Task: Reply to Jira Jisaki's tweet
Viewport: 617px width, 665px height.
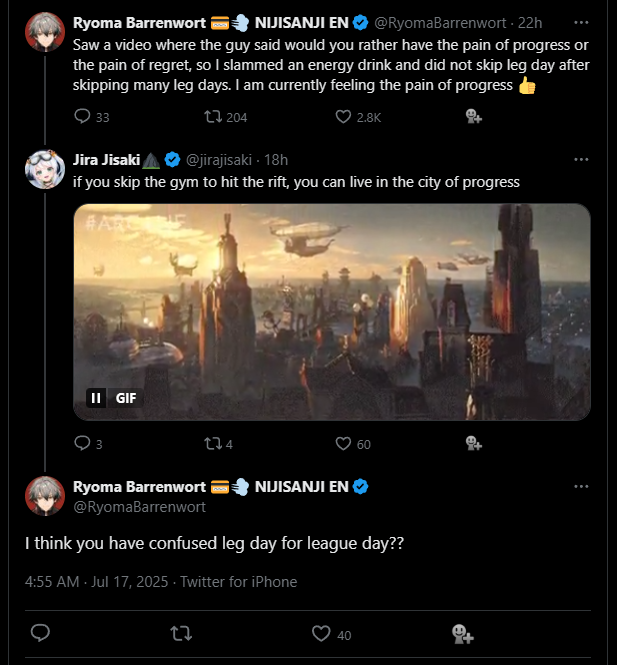Action: click(83, 444)
